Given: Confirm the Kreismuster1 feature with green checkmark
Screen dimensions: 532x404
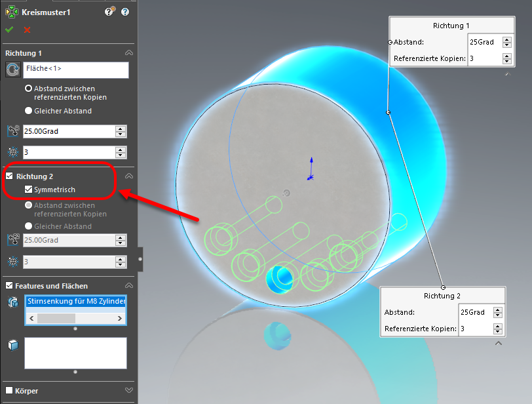Looking at the screenshot, I should 9,30.
